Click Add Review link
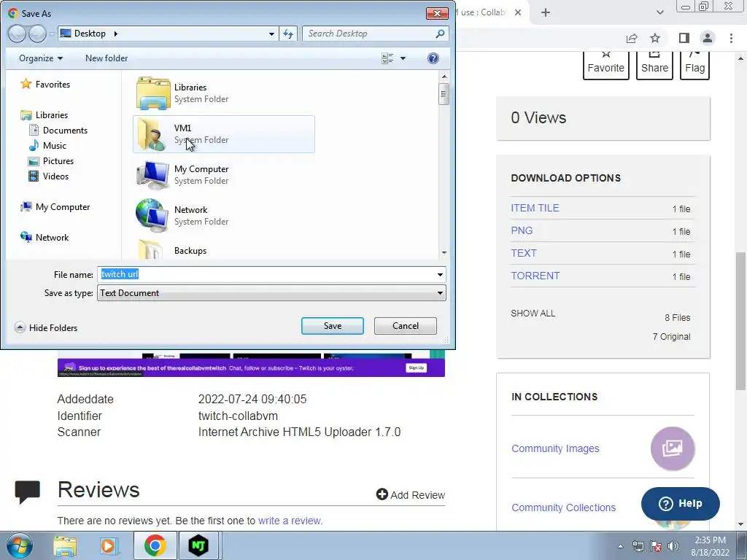The height and width of the screenshot is (560, 747). [x=411, y=495]
